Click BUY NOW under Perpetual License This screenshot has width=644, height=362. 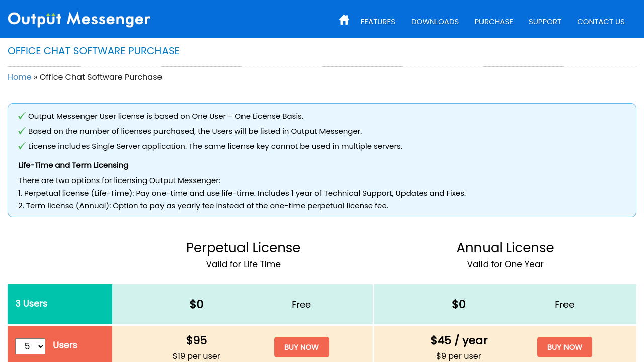click(301, 347)
